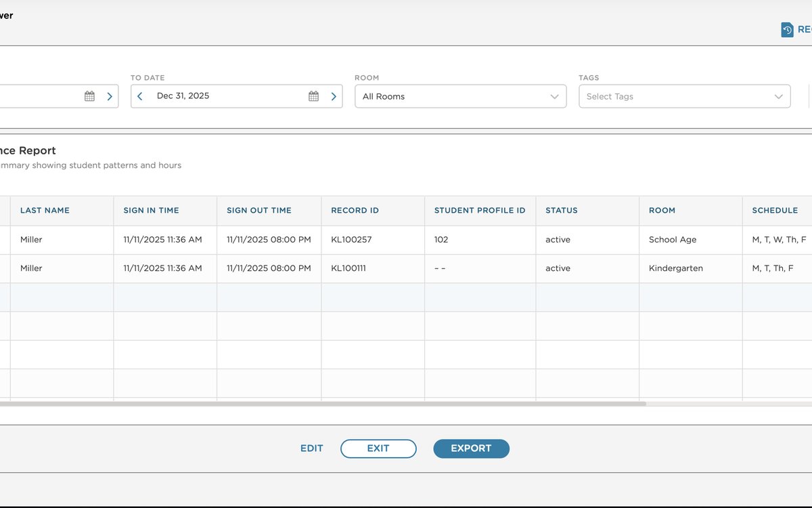
Task: Click the School Age room cell
Action: 690,240
